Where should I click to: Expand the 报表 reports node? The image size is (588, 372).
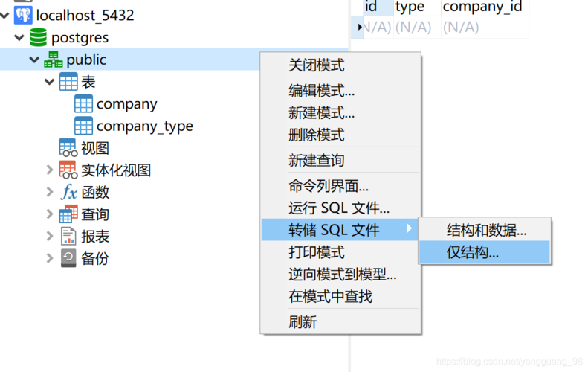50,236
